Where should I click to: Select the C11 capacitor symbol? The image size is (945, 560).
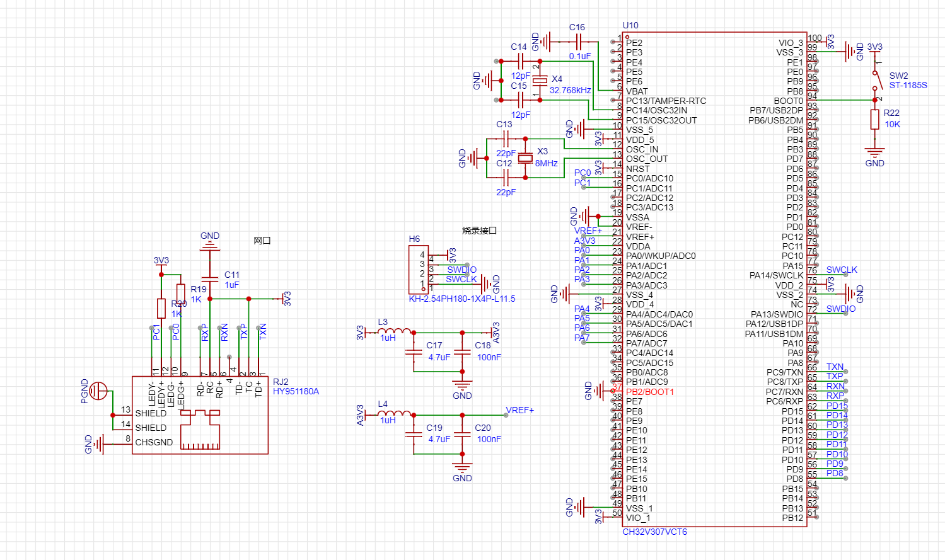click(x=210, y=278)
